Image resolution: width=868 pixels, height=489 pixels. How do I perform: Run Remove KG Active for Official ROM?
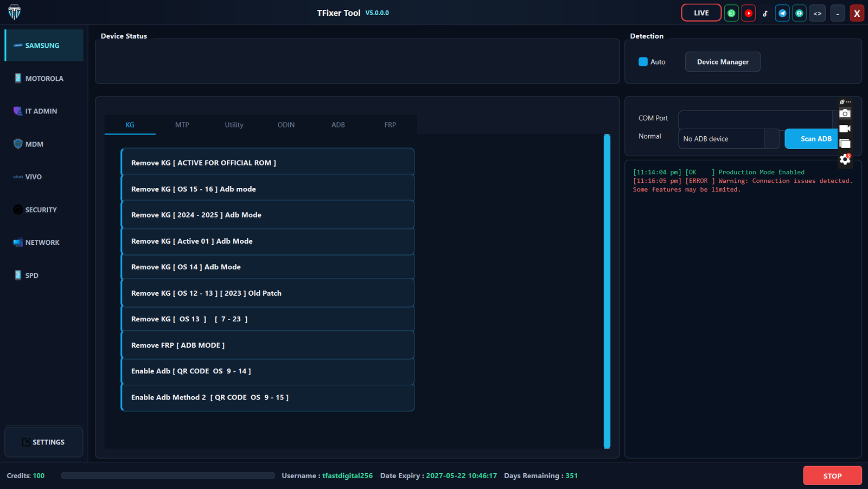pos(267,162)
